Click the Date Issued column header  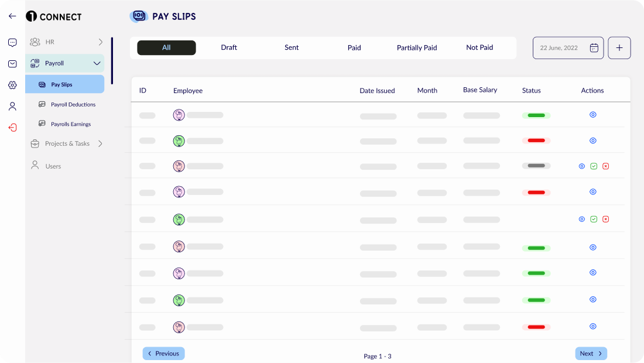377,91
